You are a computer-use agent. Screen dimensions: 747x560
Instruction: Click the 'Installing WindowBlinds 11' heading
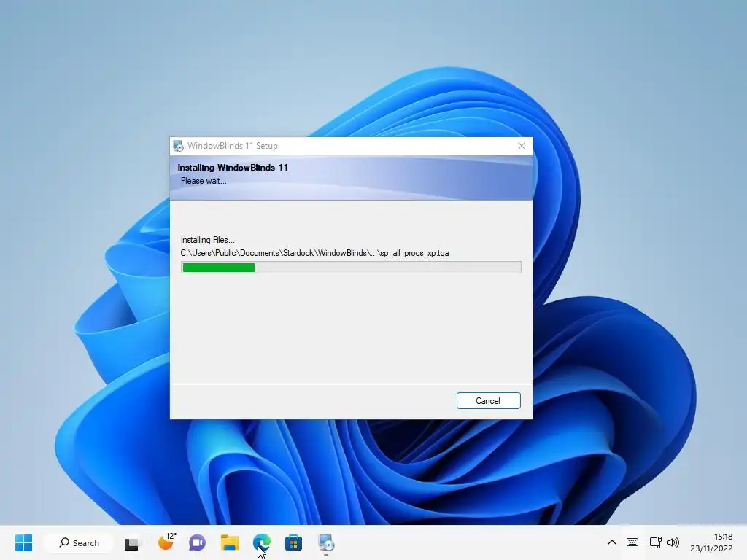(x=233, y=167)
